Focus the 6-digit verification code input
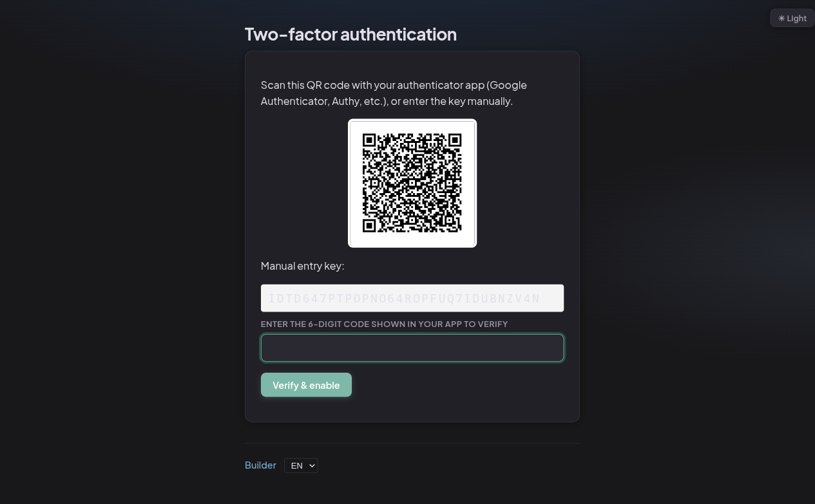 click(x=412, y=348)
